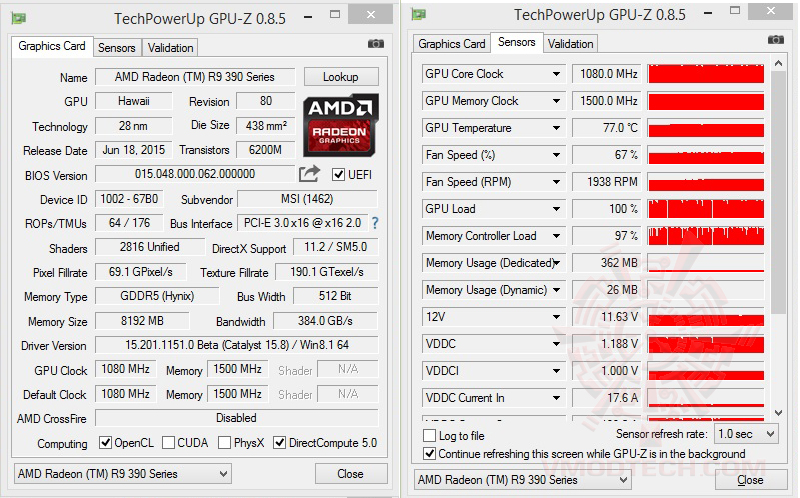800x498 pixels.
Task: Click the 8192 MB memory size value
Action: pos(142,321)
